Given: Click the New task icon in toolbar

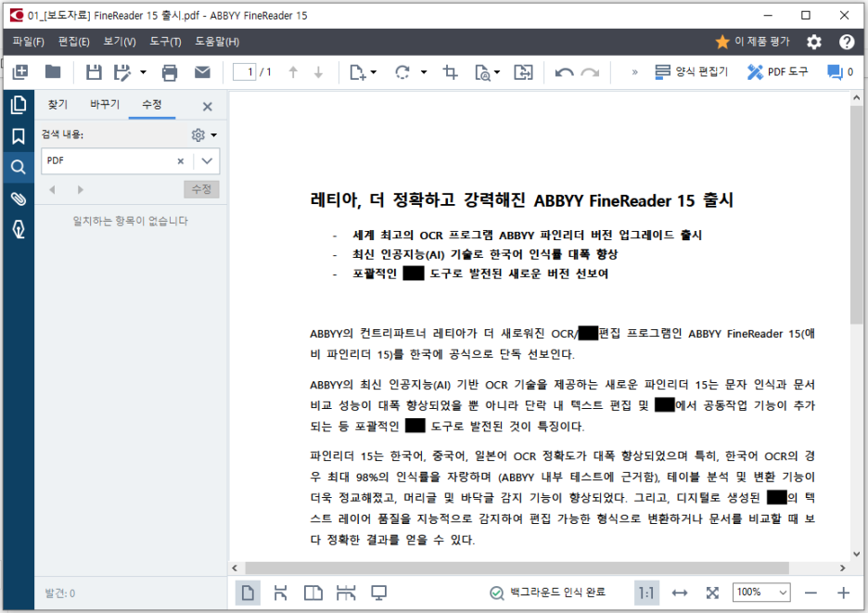Looking at the screenshot, I should [19, 72].
